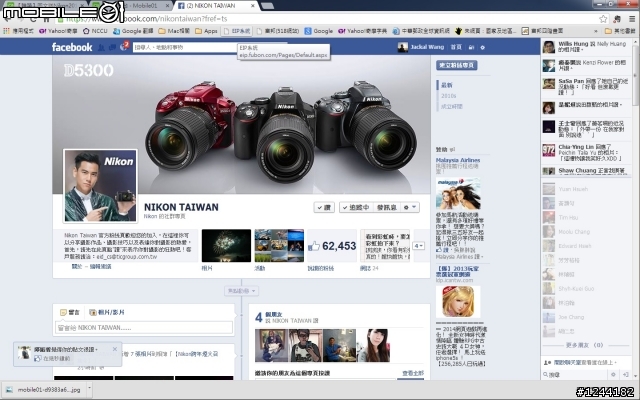Open the Other bookmarks folder

tap(620, 31)
